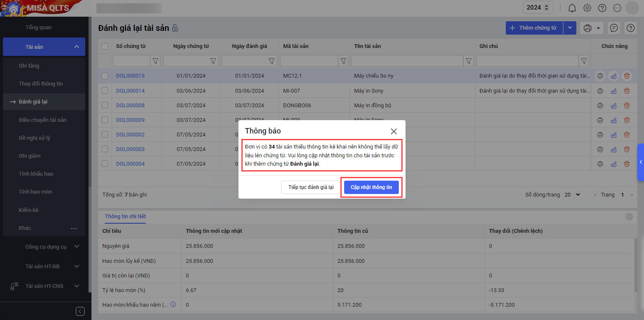644x320 pixels.
Task: Open Tính khấu hao menu item
Action: click(36, 174)
